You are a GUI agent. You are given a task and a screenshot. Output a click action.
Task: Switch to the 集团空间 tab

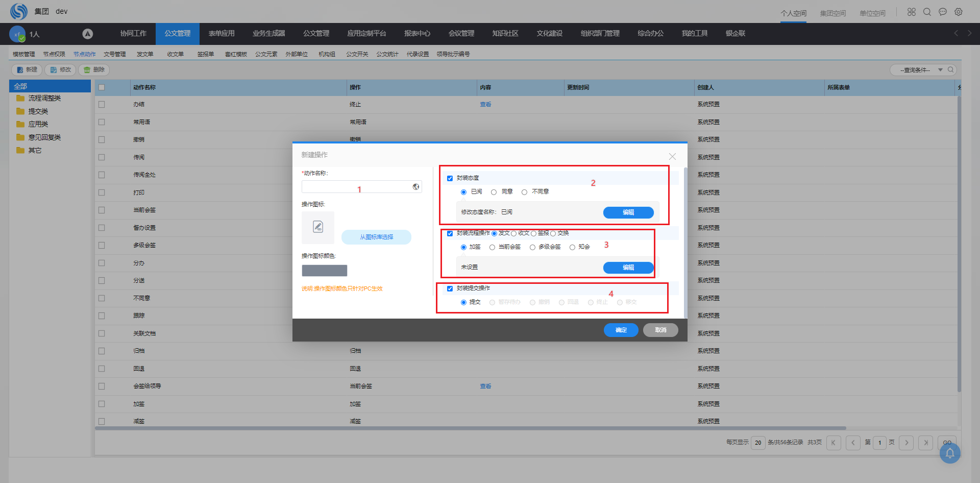click(x=832, y=13)
